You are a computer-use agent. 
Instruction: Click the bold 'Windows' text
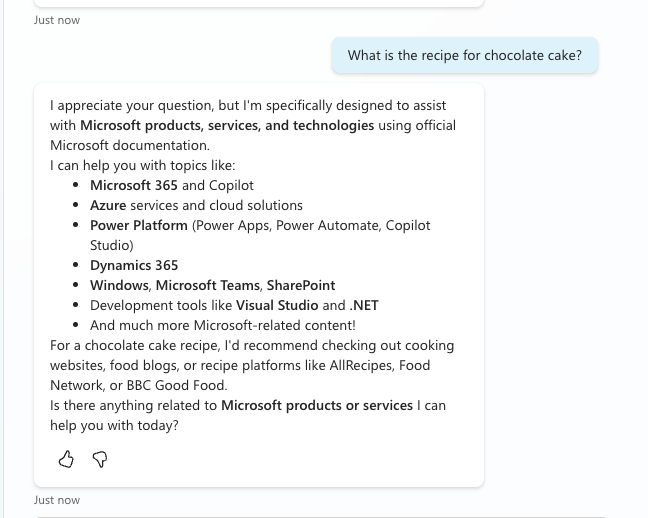[x=119, y=285]
